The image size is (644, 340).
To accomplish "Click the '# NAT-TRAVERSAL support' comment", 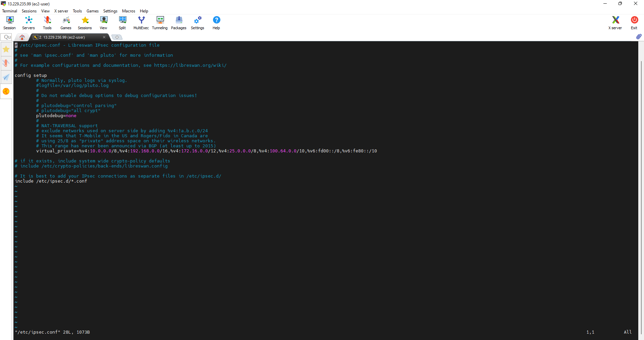I will (x=67, y=126).
